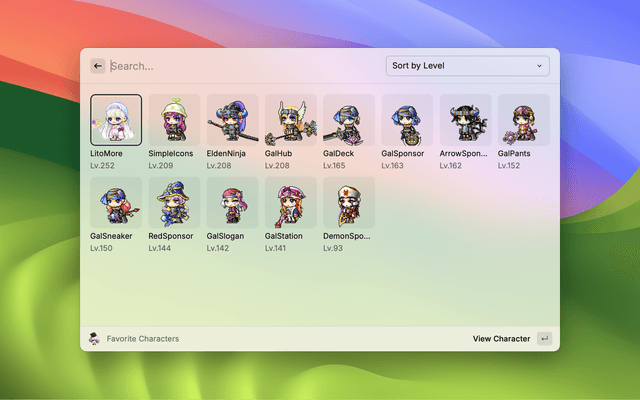Focus the Search input field
The height and width of the screenshot is (400, 640).
240,66
